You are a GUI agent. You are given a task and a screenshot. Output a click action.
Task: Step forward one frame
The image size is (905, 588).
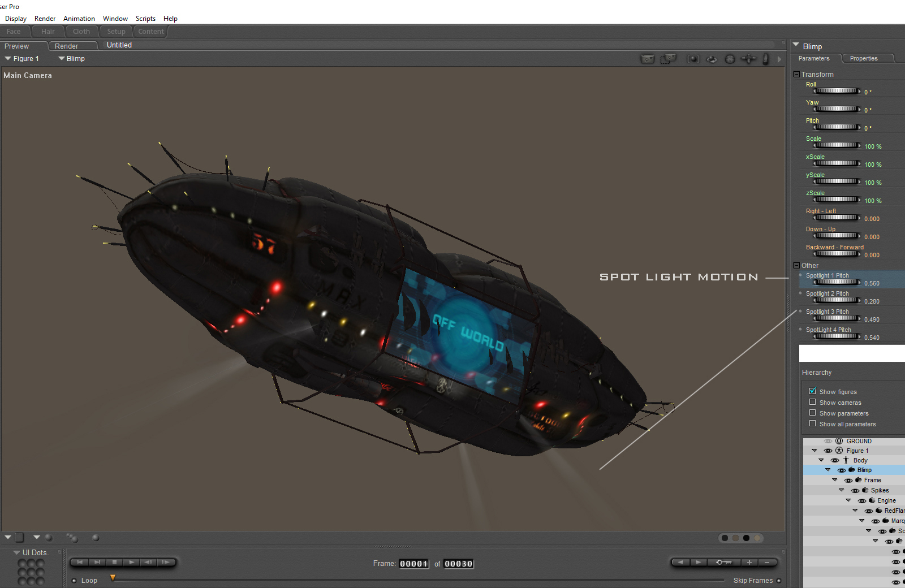point(166,562)
